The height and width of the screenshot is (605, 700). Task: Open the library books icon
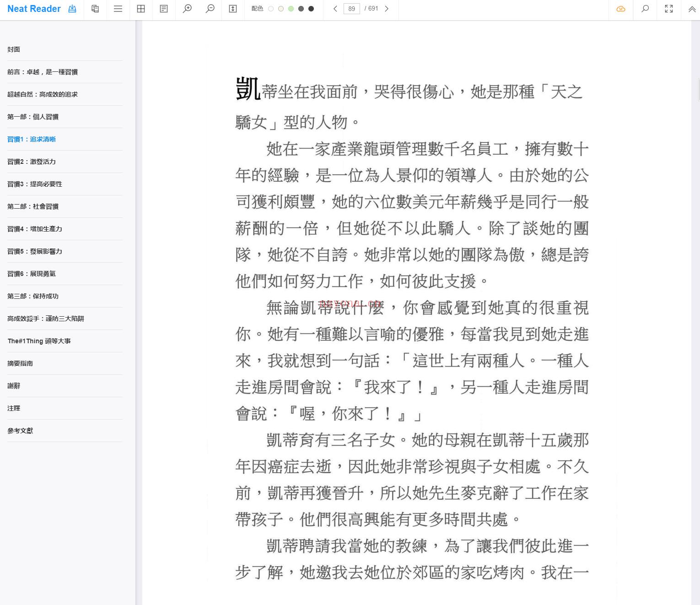click(x=95, y=9)
